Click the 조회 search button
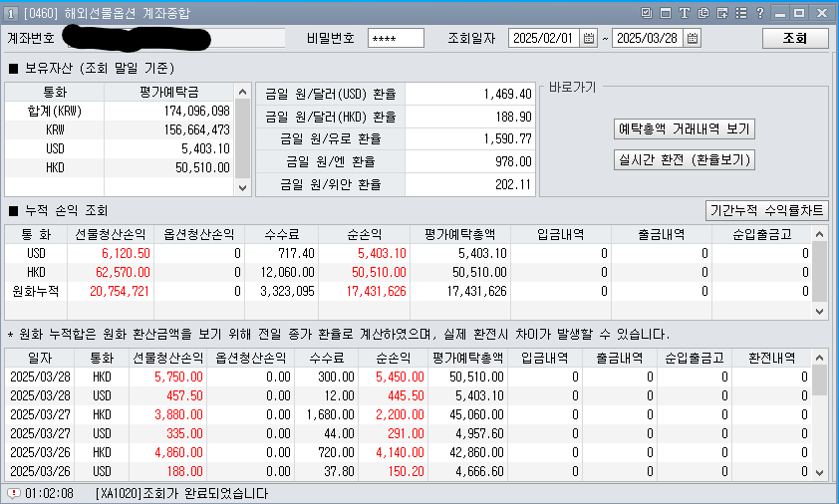 tap(795, 38)
